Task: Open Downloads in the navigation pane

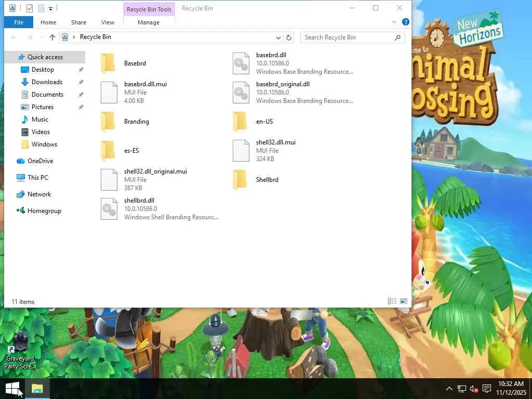Action: 47,82
